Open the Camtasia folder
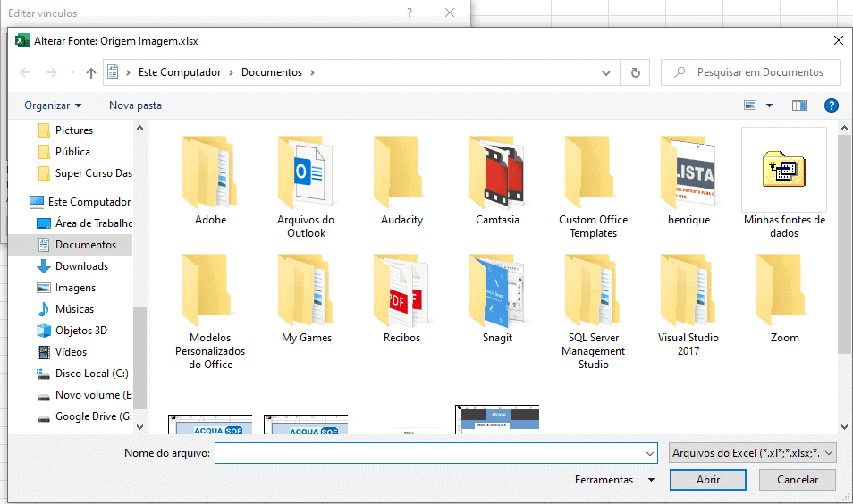 pyautogui.click(x=498, y=181)
